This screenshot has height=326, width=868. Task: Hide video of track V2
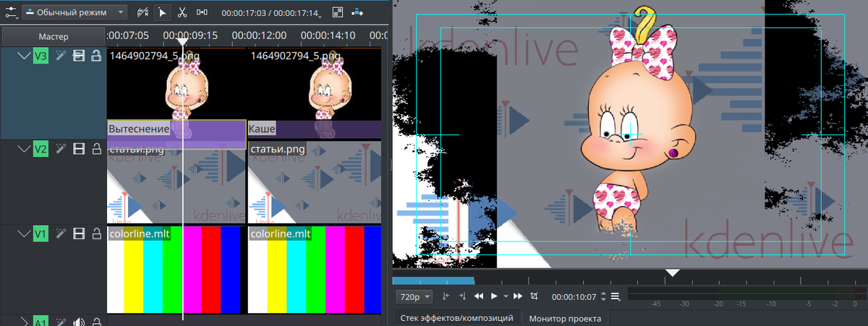point(79,149)
